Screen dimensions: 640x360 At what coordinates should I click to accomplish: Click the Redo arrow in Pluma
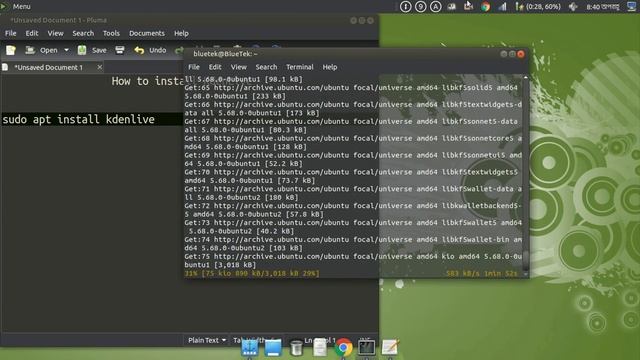tap(179, 50)
